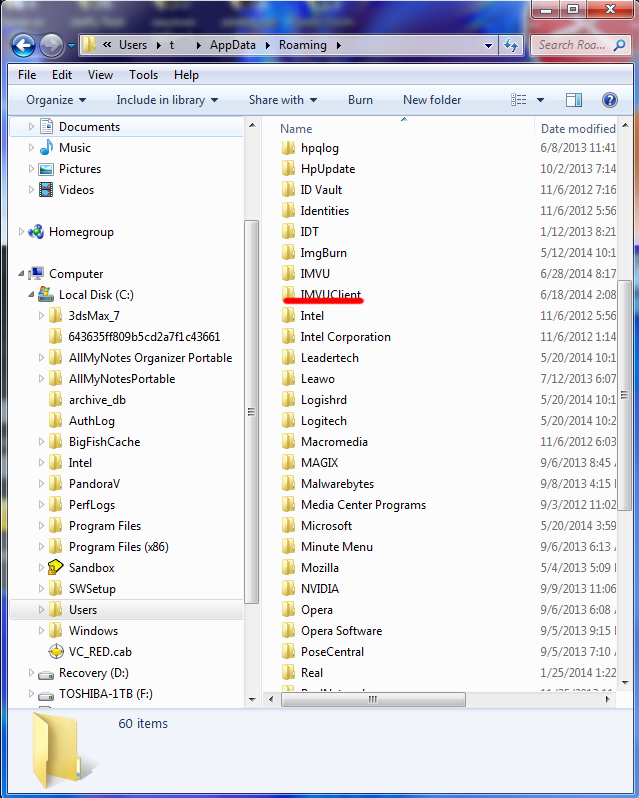Select the Intel Corporation folder
This screenshot has width=639, height=798.
tap(345, 337)
